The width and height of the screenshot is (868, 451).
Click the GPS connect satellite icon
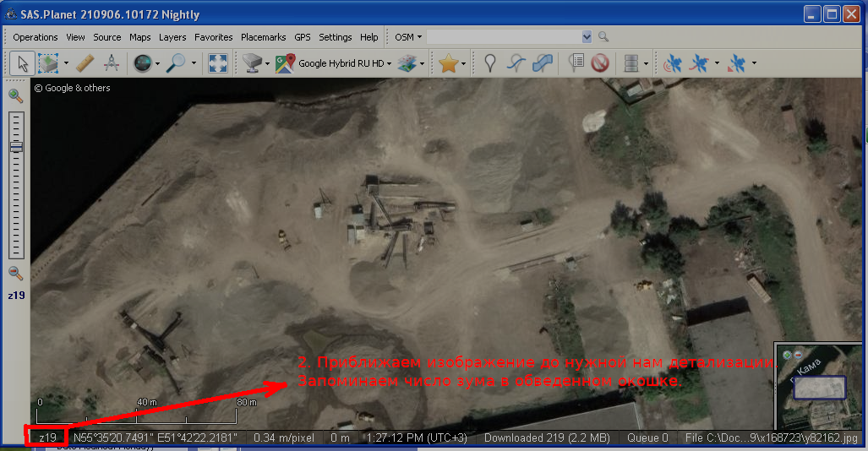tap(673, 63)
